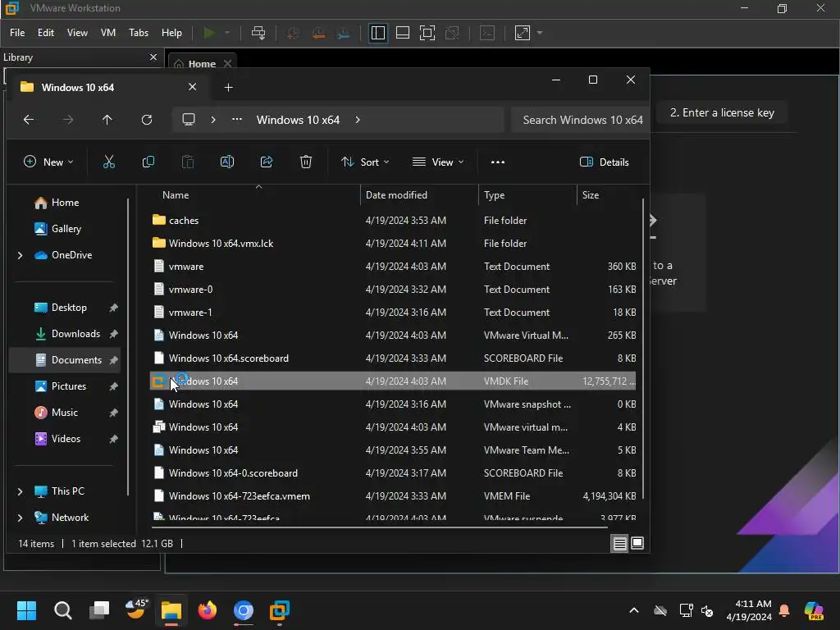Click the Rename icon in Explorer toolbar

pos(227,162)
